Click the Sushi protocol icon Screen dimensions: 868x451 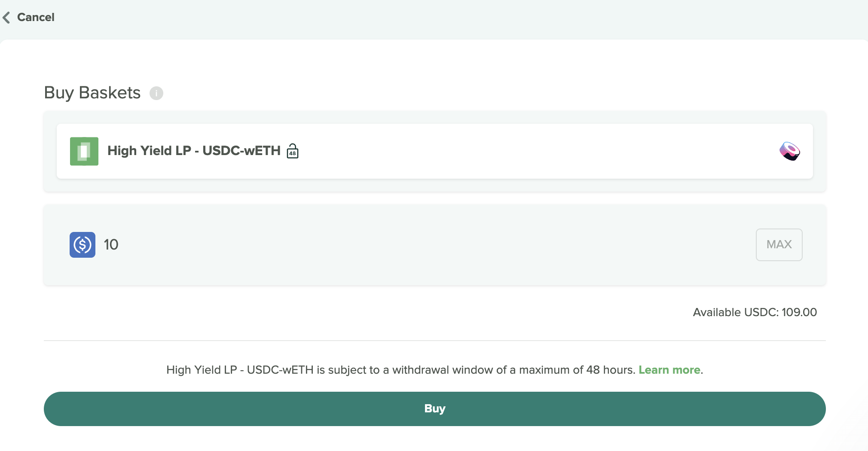click(x=789, y=151)
